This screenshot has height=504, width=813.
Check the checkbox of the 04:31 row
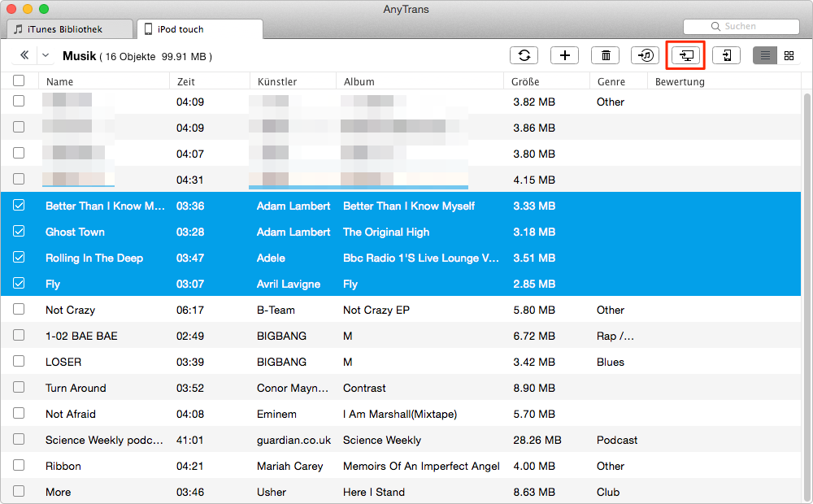point(19,179)
